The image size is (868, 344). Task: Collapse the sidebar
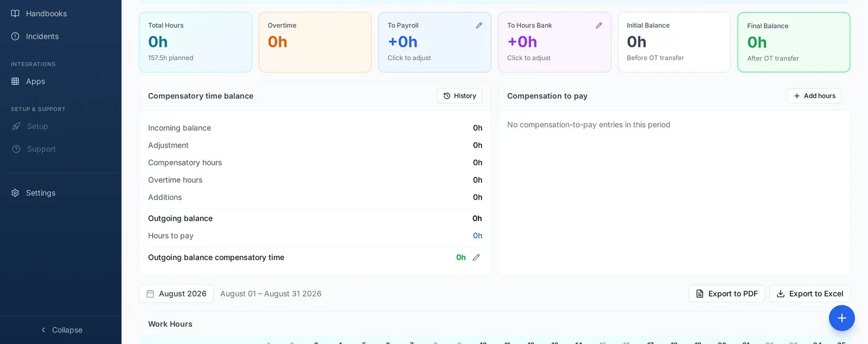coord(61,330)
